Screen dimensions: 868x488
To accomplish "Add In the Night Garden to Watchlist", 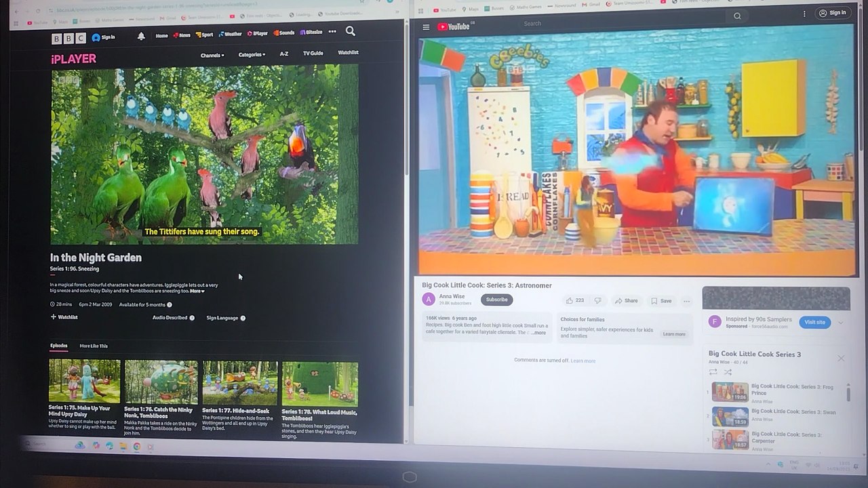I will [64, 317].
